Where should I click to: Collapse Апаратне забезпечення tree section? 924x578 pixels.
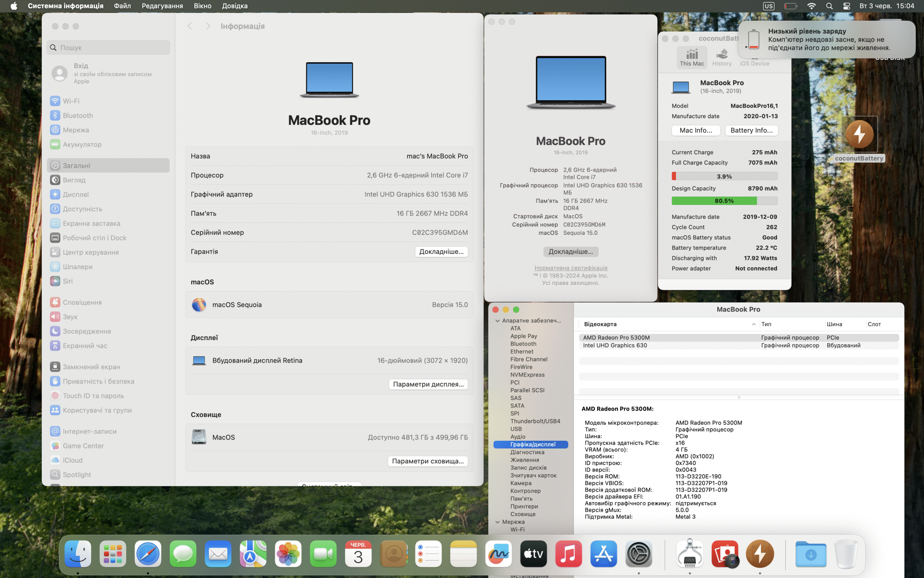(x=497, y=321)
